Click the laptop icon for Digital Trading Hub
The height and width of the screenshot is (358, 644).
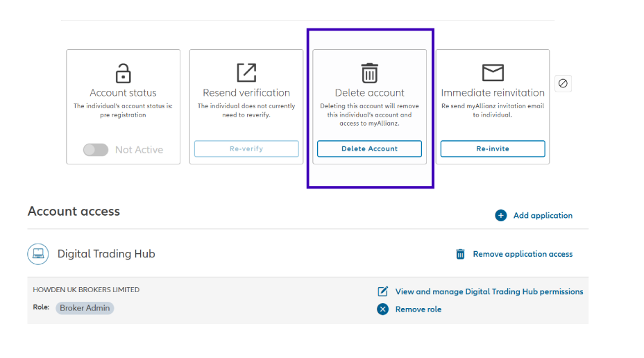click(38, 254)
